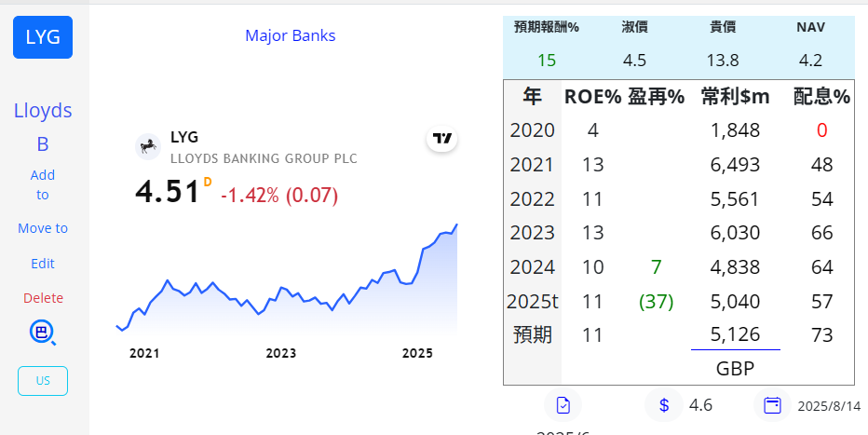Click the 6,030 profit cell
The width and height of the screenshot is (868, 435).
point(735,233)
